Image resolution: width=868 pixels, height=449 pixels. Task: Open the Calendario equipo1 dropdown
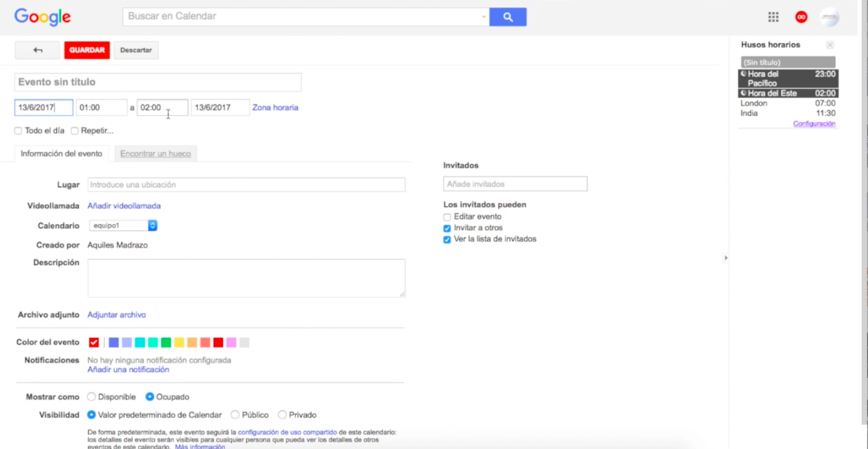(124, 225)
